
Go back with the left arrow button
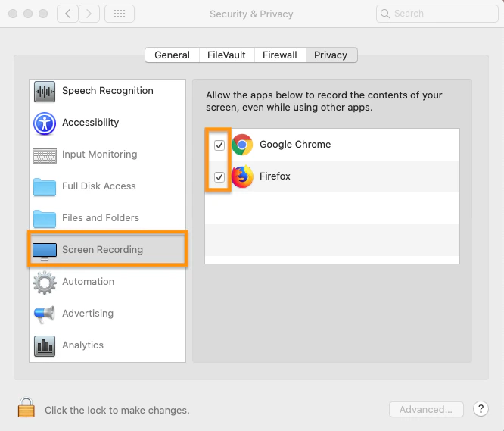pos(67,14)
